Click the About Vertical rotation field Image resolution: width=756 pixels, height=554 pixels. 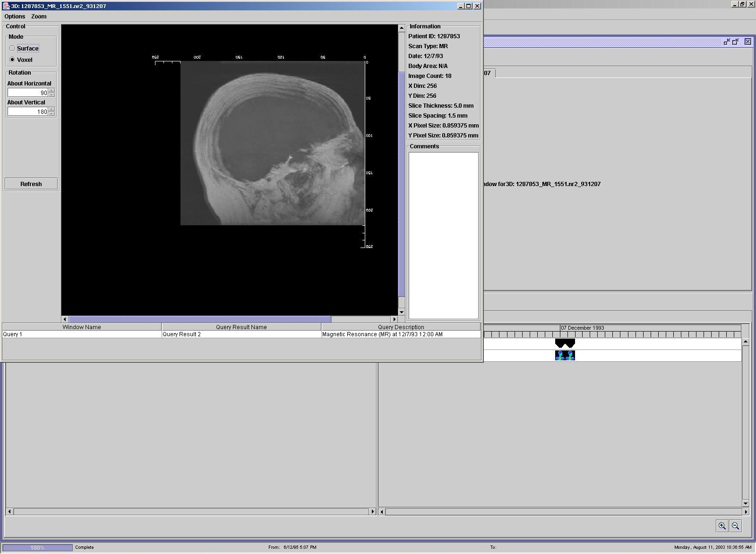point(28,111)
